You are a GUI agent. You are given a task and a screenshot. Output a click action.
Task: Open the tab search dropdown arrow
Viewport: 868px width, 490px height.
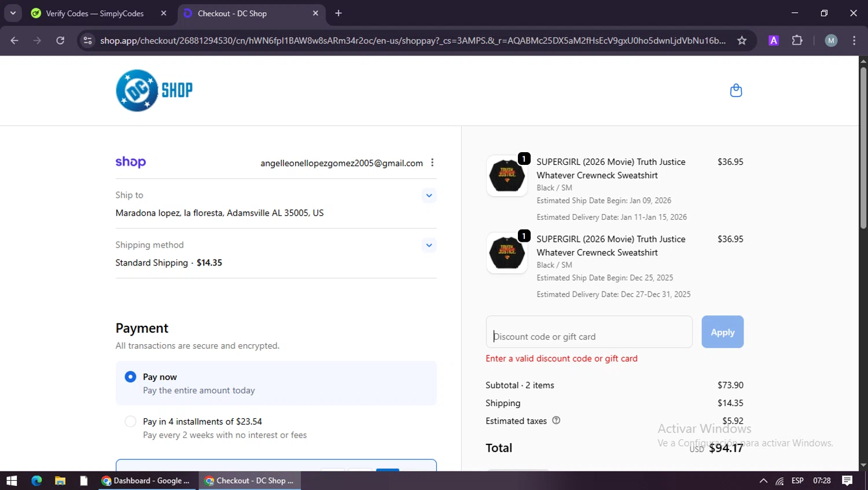[13, 13]
